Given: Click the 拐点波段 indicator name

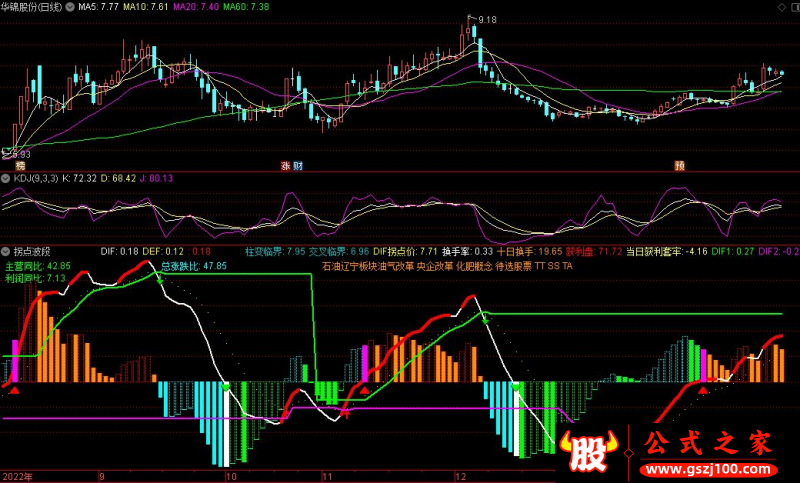Looking at the screenshot, I should [32, 251].
